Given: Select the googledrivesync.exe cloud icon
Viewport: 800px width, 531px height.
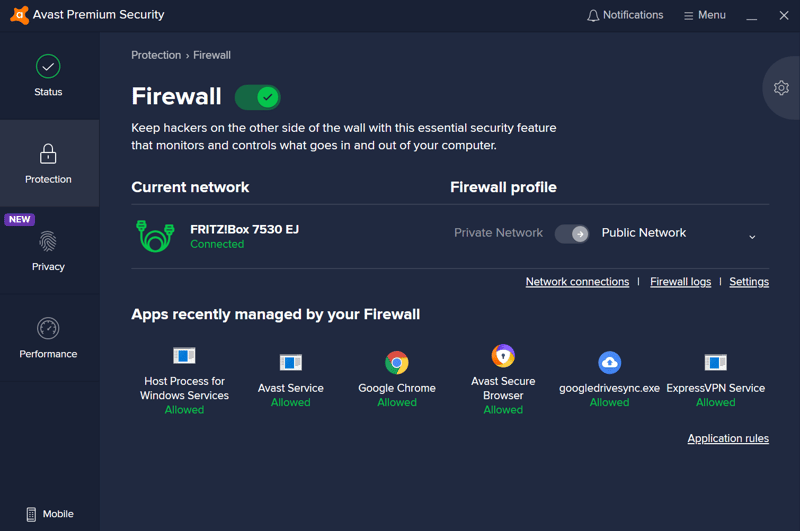Looking at the screenshot, I should pos(609,362).
